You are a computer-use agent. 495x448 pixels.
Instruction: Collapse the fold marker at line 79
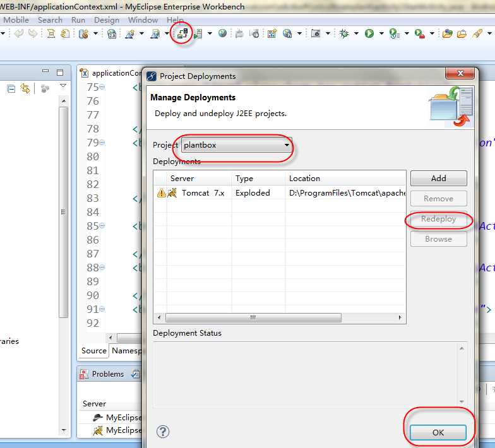tap(102, 143)
